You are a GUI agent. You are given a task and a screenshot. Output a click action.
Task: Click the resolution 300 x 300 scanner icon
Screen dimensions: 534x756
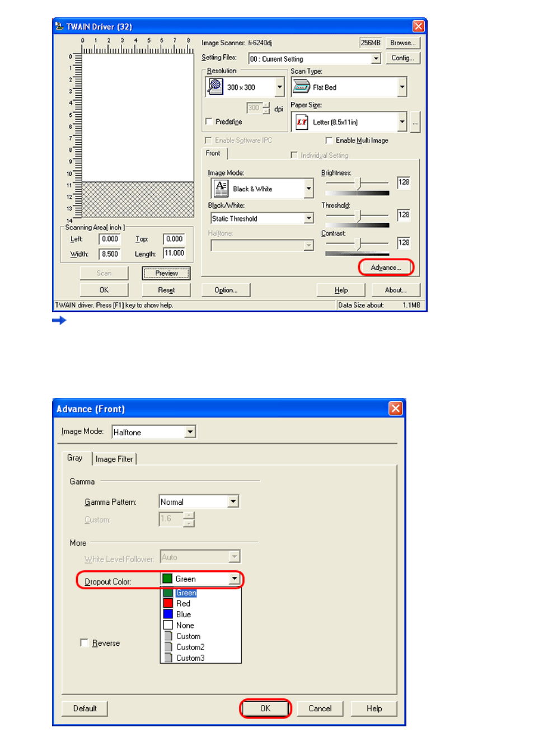click(x=216, y=87)
